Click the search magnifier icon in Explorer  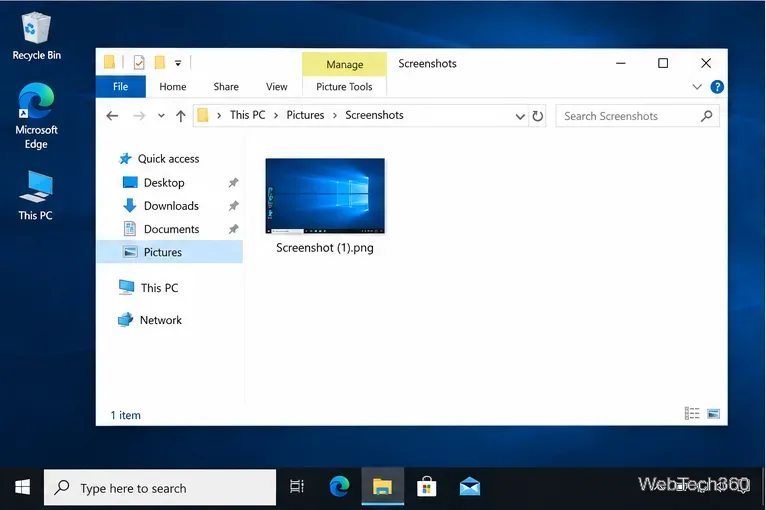pos(706,116)
